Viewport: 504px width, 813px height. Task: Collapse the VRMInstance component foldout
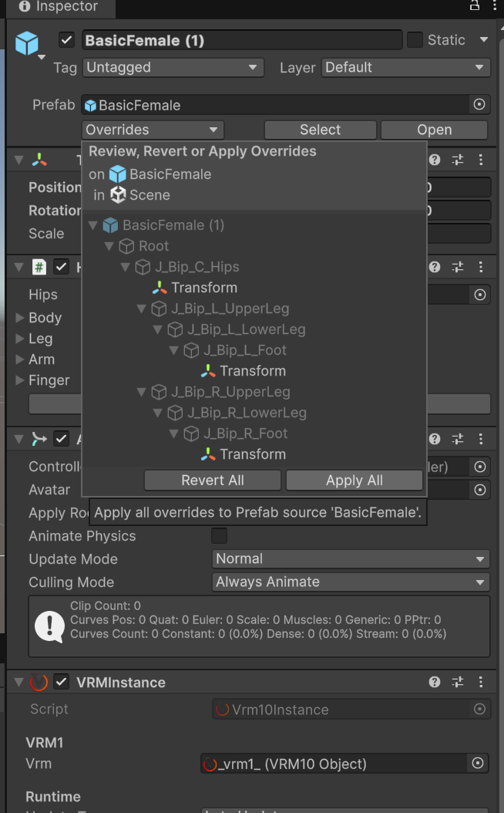[x=19, y=683]
